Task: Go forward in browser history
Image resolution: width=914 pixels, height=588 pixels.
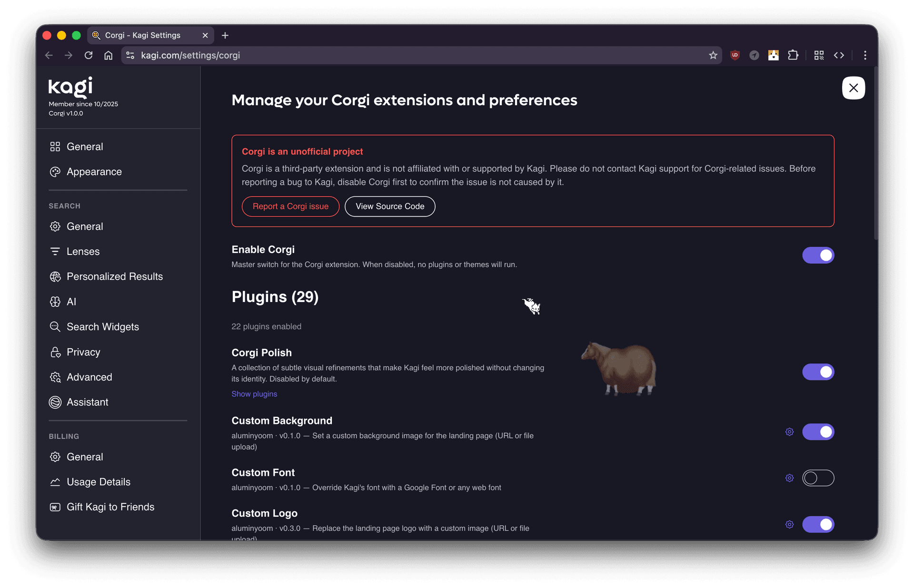Action: pyautogui.click(x=69, y=55)
